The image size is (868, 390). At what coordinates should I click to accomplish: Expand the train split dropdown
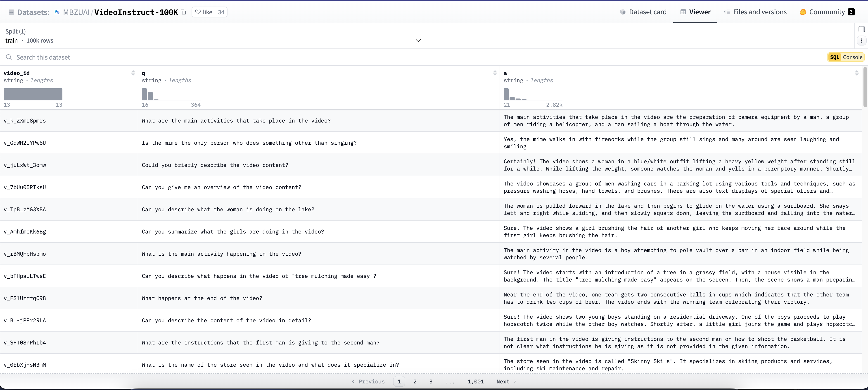(x=418, y=41)
